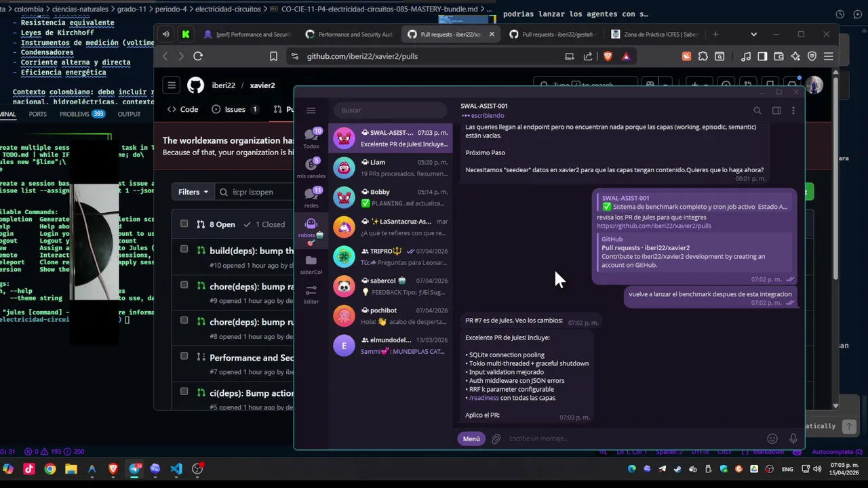Close the Pull requests iberi22/xavier2 tab
The width and height of the screenshot is (868, 488).
coord(492,34)
